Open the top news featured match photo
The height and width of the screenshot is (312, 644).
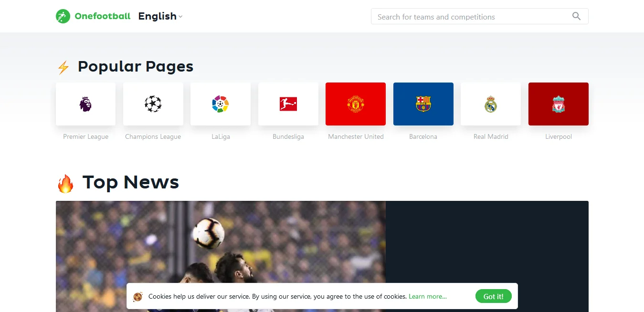221,256
